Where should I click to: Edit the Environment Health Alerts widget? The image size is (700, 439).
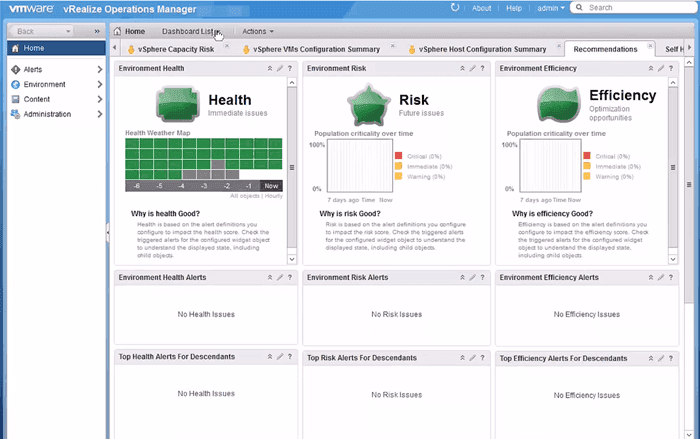[280, 277]
